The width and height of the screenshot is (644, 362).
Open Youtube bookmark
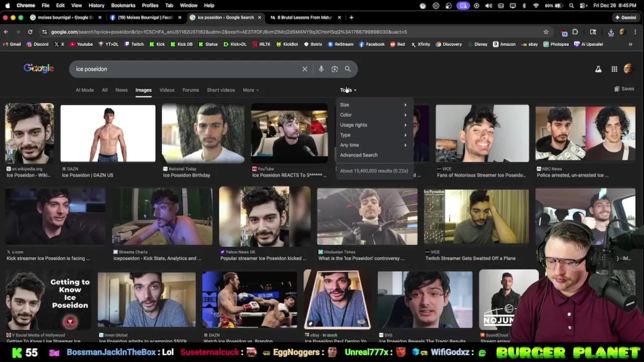click(x=81, y=44)
